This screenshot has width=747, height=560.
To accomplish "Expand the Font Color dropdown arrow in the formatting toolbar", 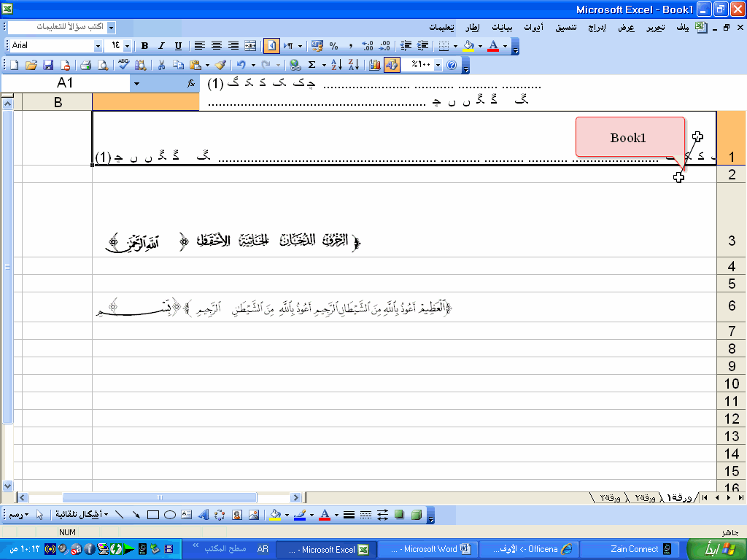I will point(505,46).
